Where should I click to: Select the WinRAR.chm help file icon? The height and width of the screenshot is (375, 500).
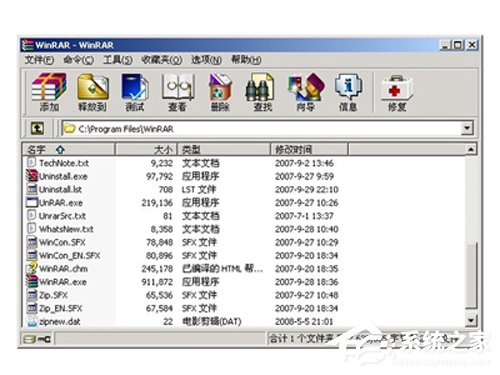(32, 268)
